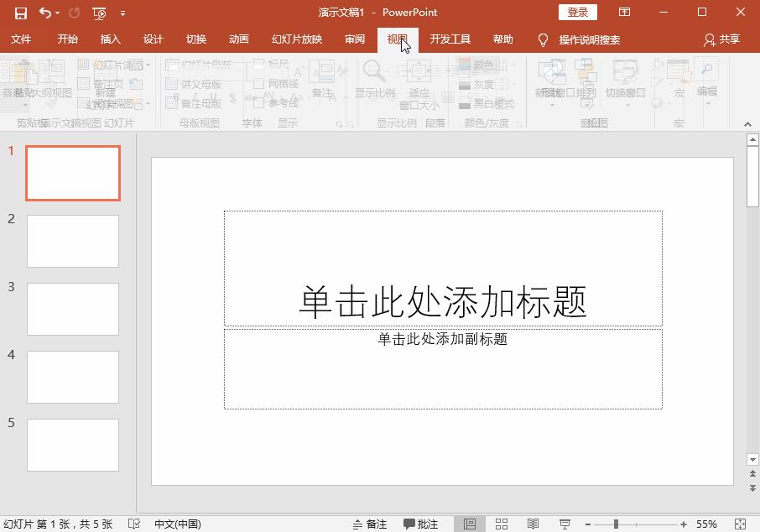Start slide show from the status bar
760x532 pixels.
(565, 524)
